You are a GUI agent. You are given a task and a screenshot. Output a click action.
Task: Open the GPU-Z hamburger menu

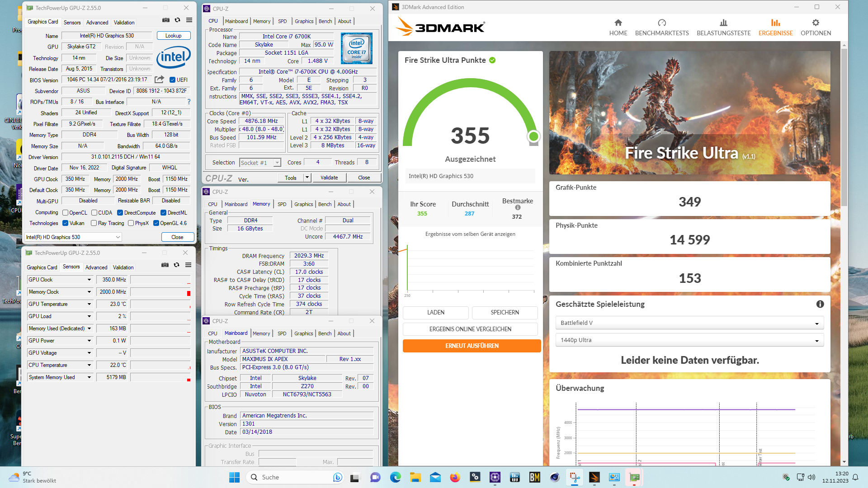coord(189,20)
